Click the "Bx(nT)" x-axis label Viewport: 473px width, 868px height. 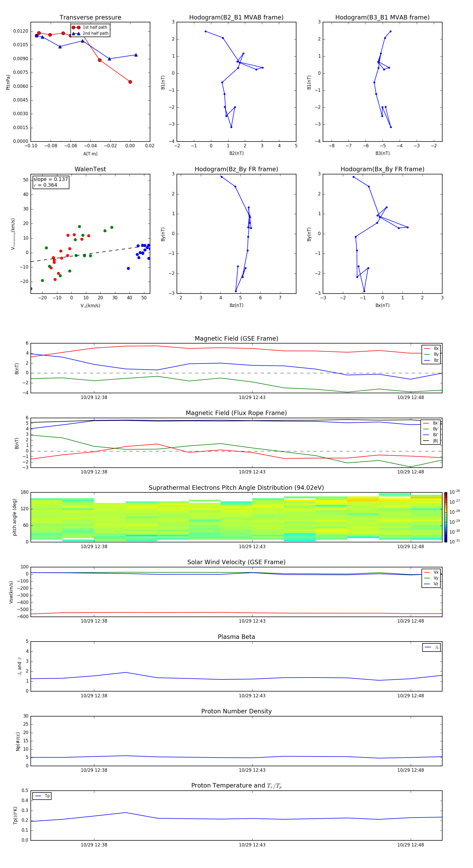point(382,305)
